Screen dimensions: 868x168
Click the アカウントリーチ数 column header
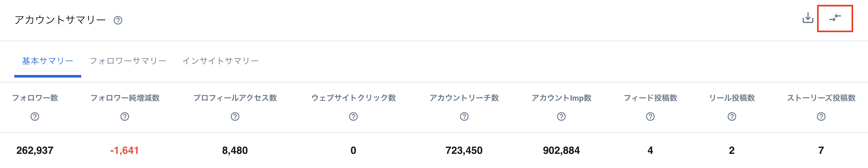point(464,98)
